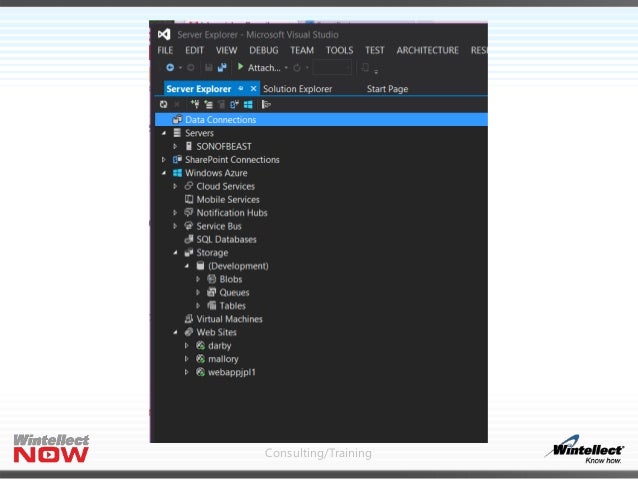
Task: Collapse the Windows Azure node
Action: coord(164,173)
